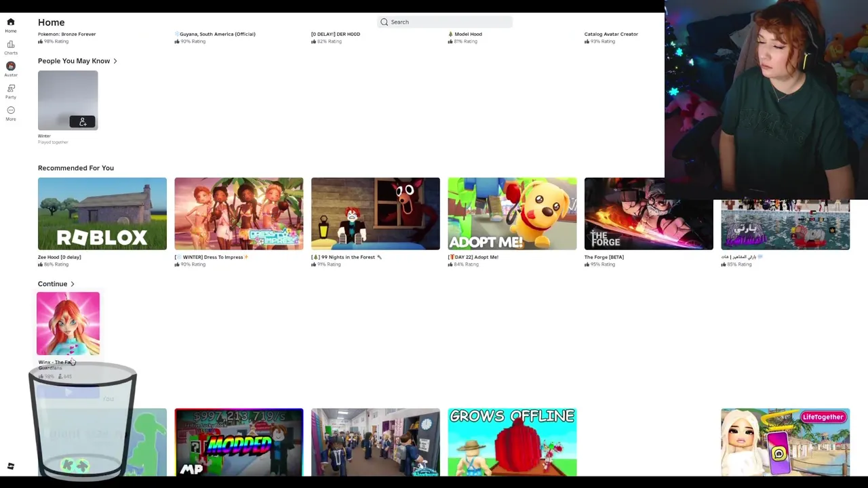Click the '86% Rating' text under Zee Hood

(56, 264)
